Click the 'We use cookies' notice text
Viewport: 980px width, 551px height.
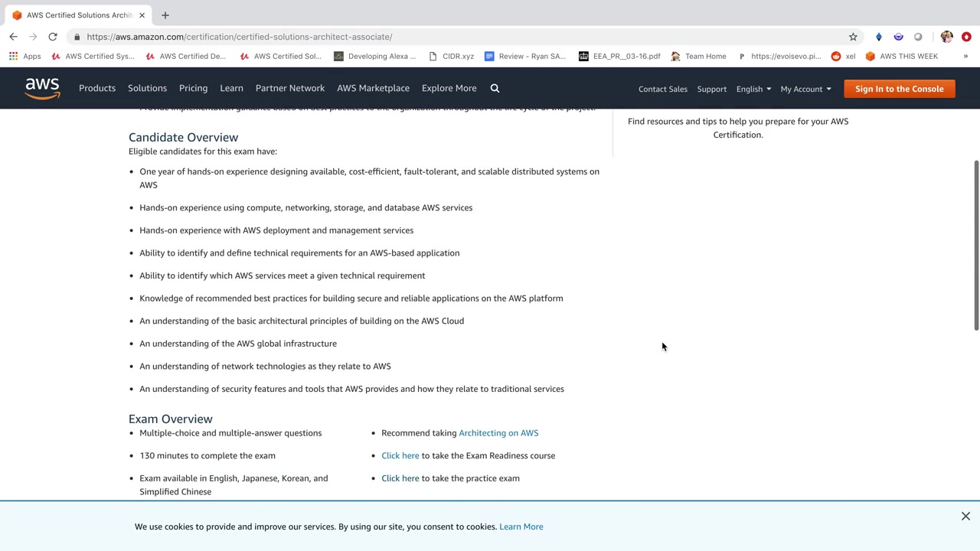pyautogui.click(x=315, y=527)
